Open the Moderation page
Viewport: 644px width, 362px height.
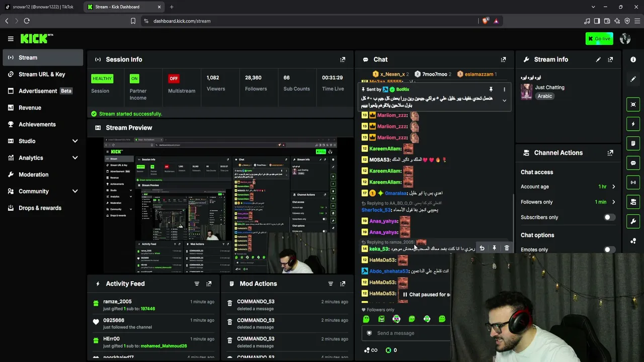[43, 174]
